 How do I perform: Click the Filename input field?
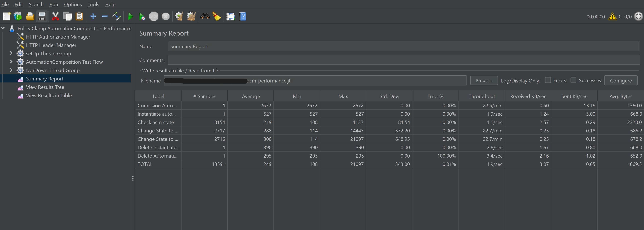[x=315, y=80]
